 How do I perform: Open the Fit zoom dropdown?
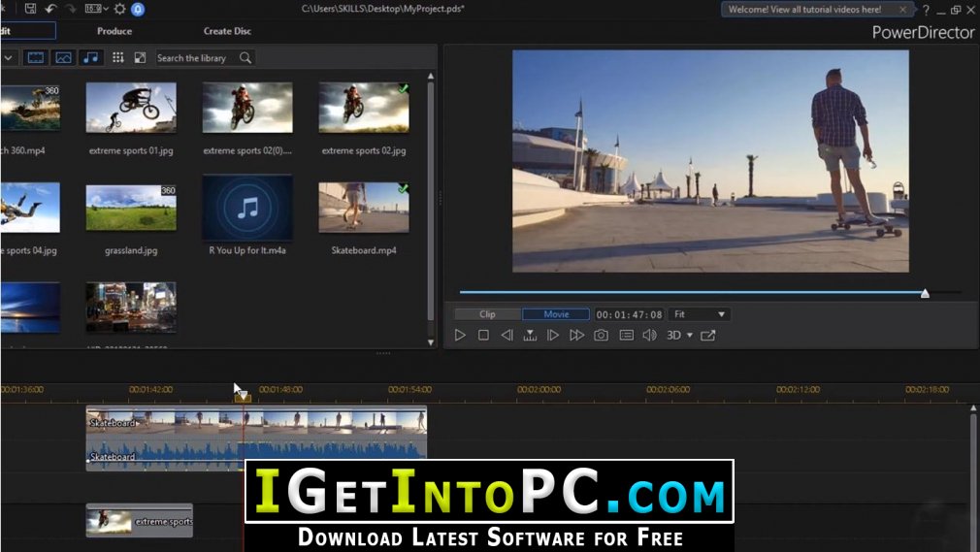coord(700,313)
